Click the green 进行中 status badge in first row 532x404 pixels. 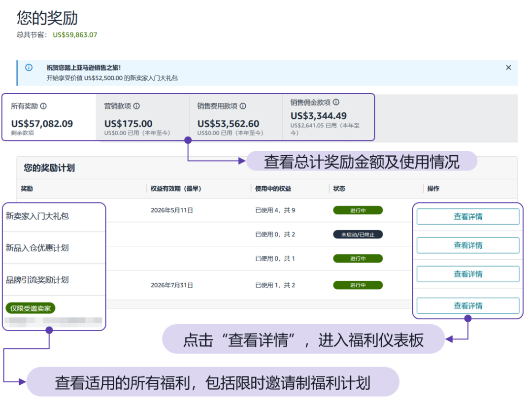pos(358,210)
